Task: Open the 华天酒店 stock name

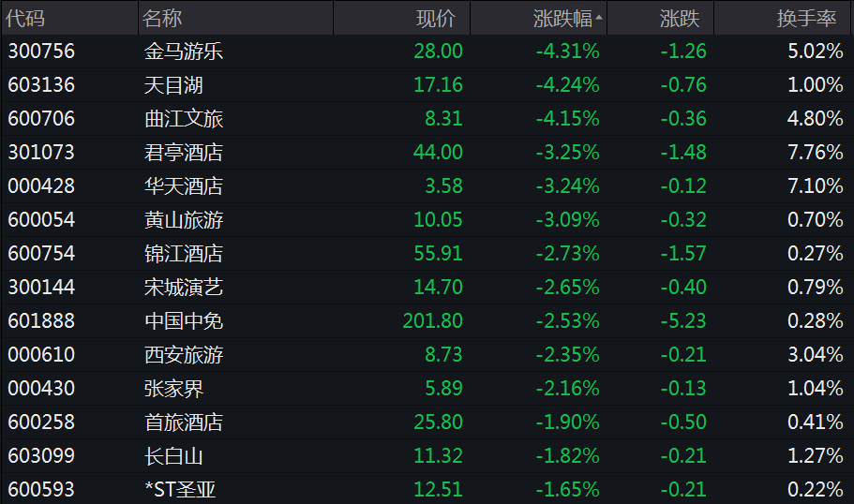Action: 184,186
